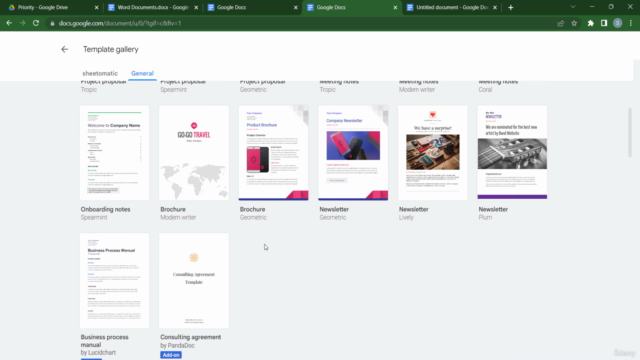Viewport: 640px width, 360px height.
Task: Open the Chrome profile avatar
Action: coord(618,23)
